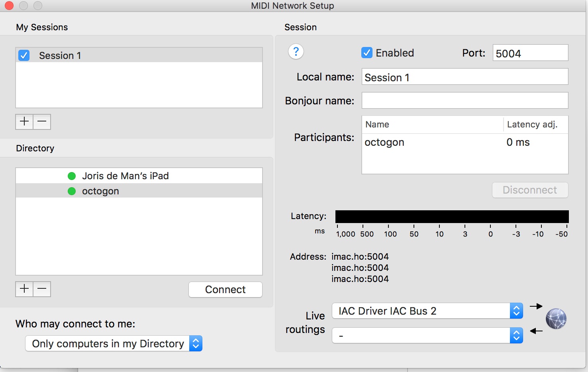This screenshot has width=588, height=372.
Task: Click the help question mark button
Action: [x=296, y=52]
